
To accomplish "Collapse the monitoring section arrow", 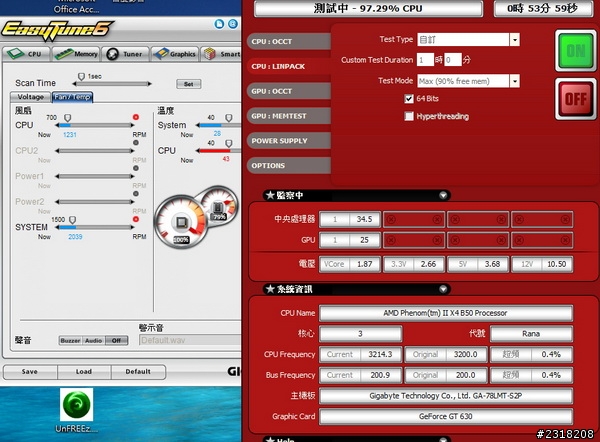I will (x=443, y=196).
